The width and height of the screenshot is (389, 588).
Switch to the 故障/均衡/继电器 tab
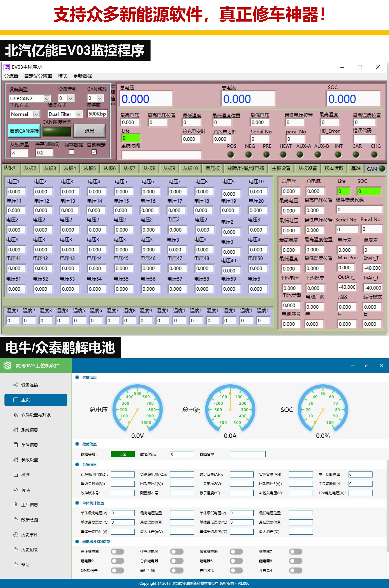[x=246, y=168]
